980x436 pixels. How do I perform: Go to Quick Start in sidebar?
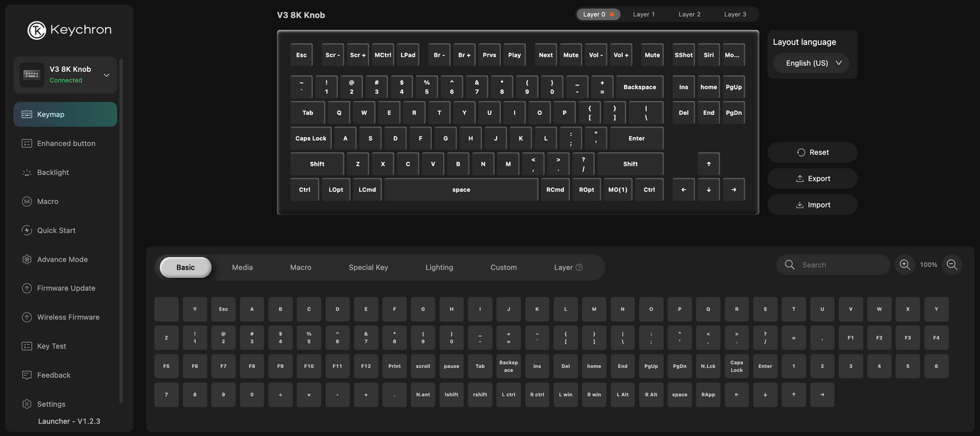click(x=56, y=230)
